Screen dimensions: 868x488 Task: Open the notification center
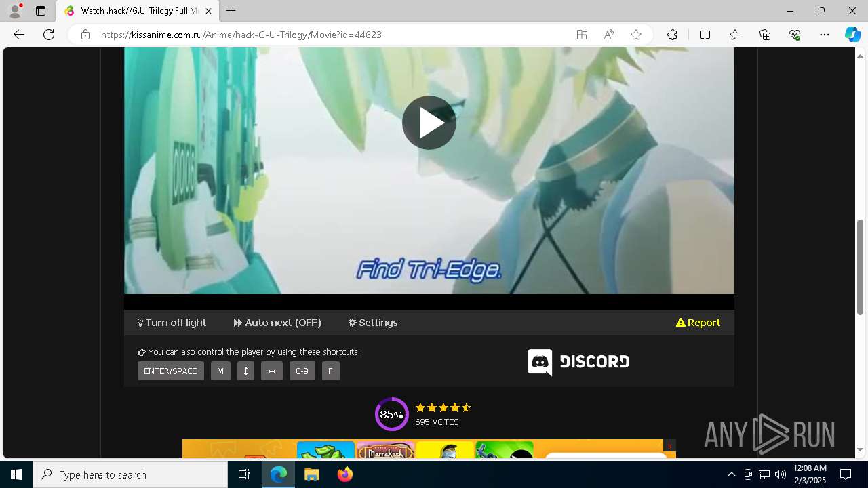click(x=846, y=474)
